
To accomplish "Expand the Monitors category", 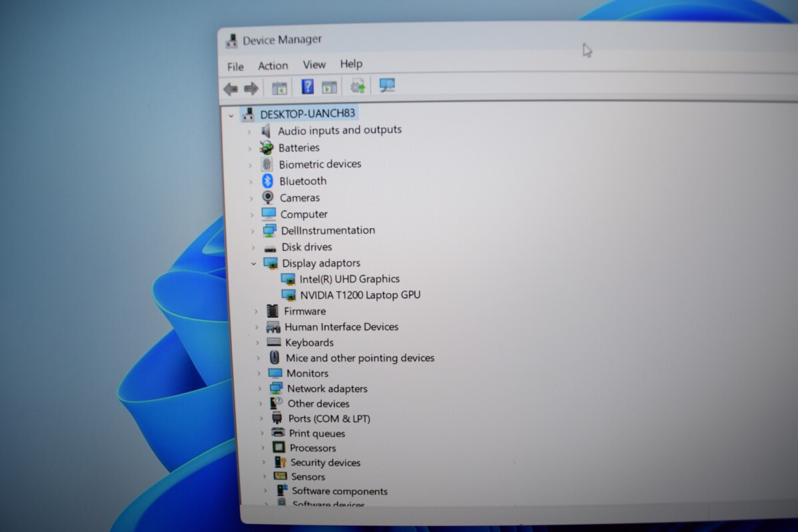I will pos(259,374).
